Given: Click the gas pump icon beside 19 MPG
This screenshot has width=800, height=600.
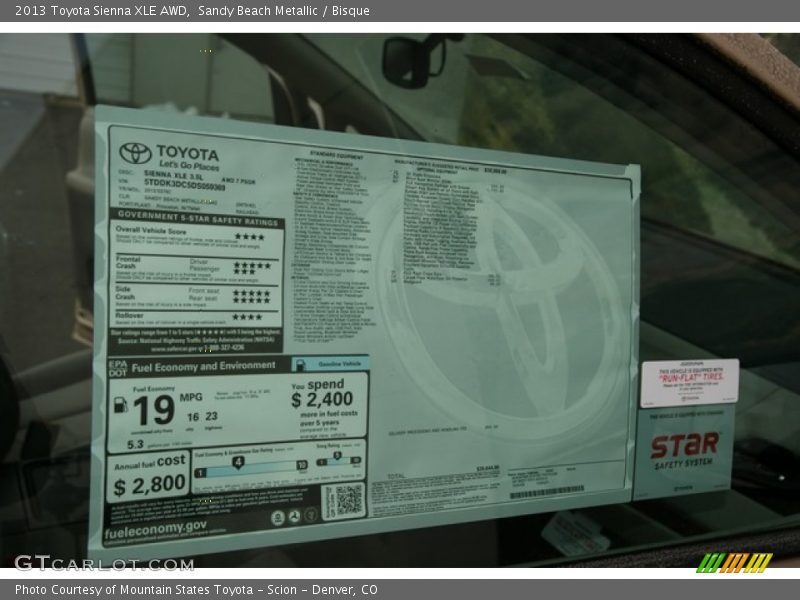Looking at the screenshot, I should pyautogui.click(x=120, y=405).
